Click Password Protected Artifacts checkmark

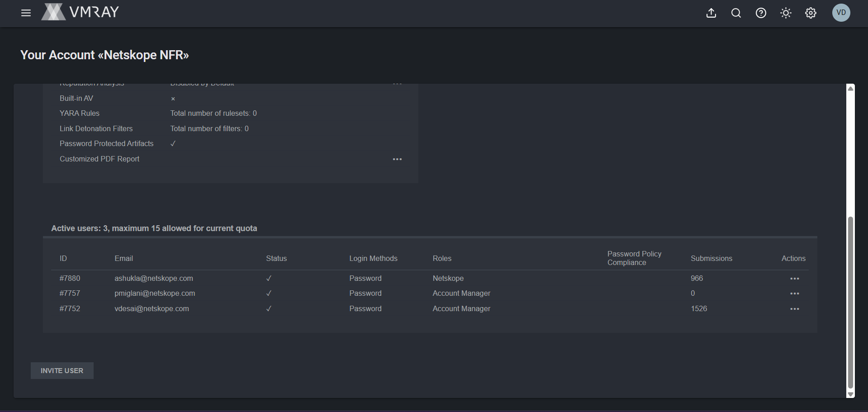click(173, 143)
